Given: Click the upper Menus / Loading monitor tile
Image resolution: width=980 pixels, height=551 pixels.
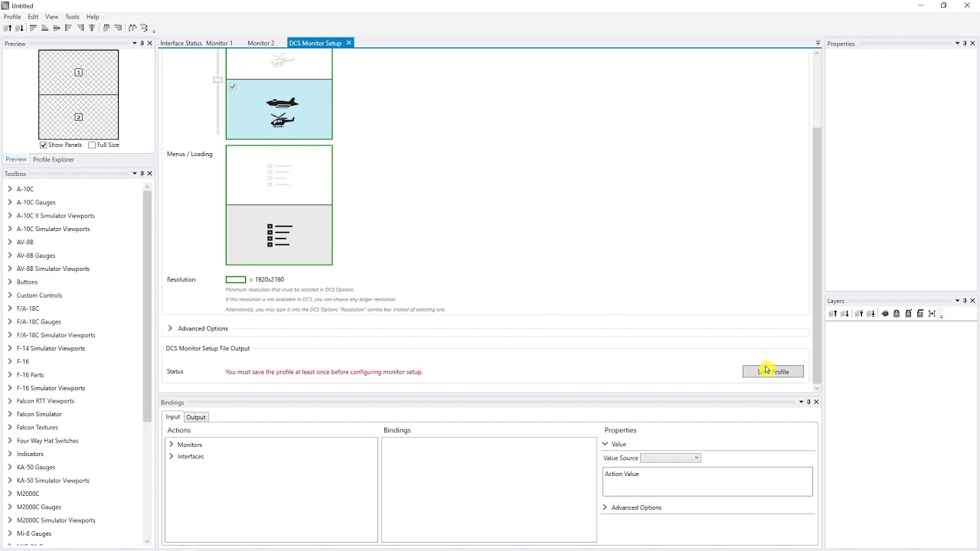Looking at the screenshot, I should (x=279, y=175).
